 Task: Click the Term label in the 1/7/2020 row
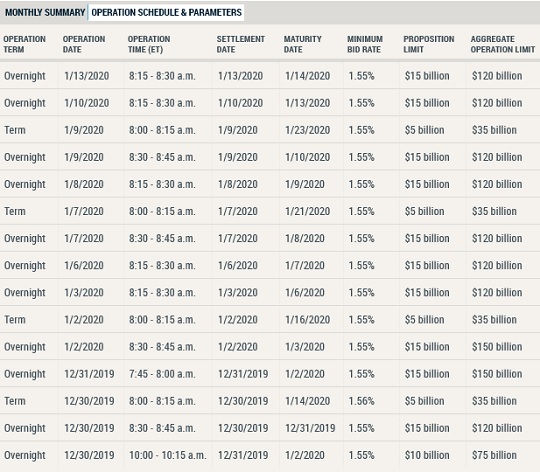pos(15,211)
